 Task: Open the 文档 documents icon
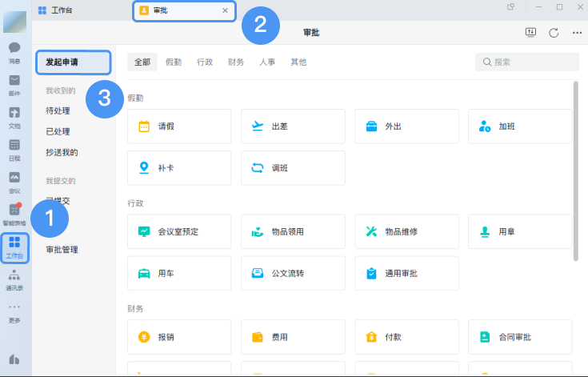pos(14,116)
